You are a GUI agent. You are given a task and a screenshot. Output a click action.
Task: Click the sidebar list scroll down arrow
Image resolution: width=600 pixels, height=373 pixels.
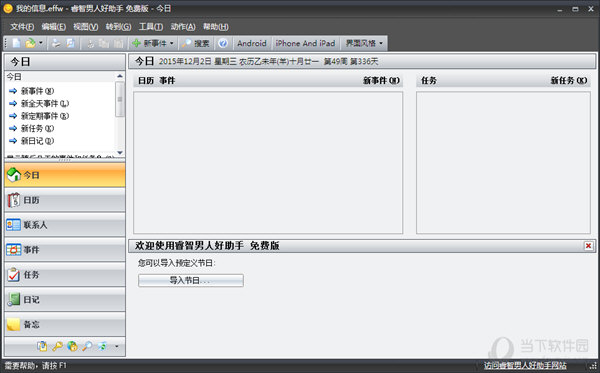pos(120,153)
